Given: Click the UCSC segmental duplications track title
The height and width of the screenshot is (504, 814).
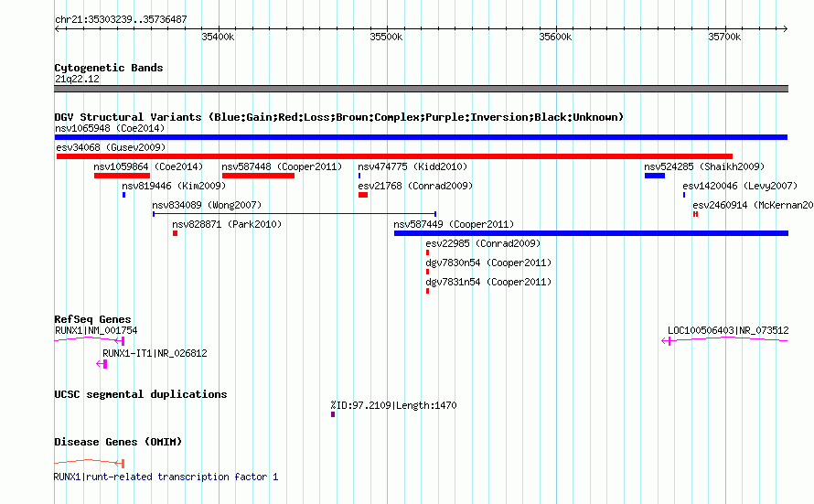Looking at the screenshot, I should pos(141,394).
